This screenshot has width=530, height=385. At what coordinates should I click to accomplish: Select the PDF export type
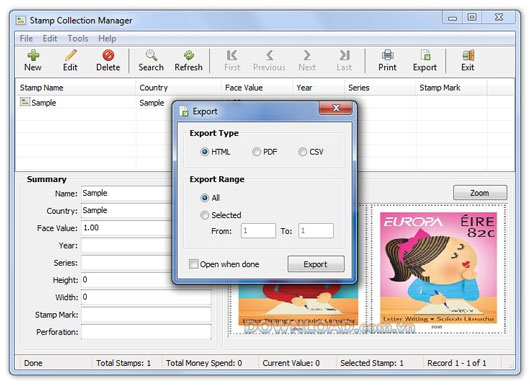coord(256,152)
